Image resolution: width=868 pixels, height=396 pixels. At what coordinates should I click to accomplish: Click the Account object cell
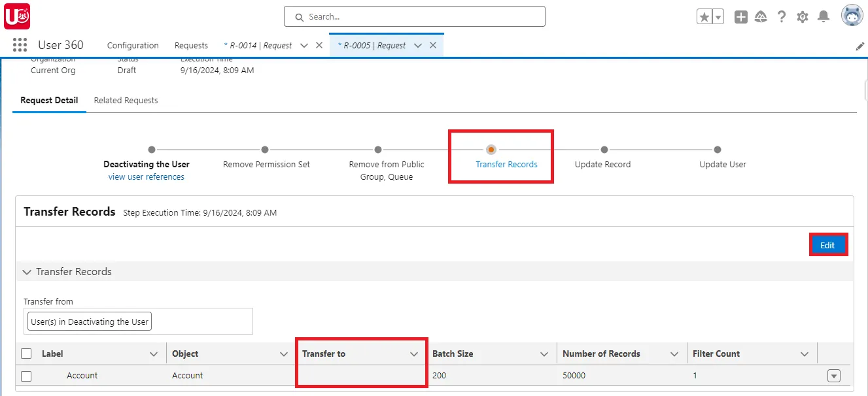(187, 376)
